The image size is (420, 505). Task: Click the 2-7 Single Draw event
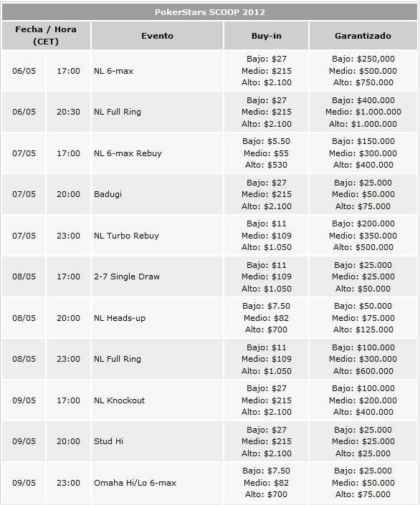[x=127, y=276]
